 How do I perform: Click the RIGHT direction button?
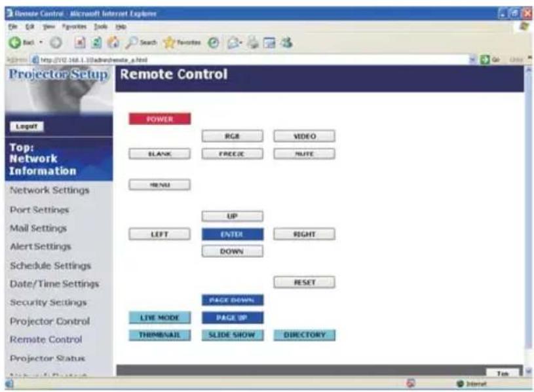tap(305, 234)
